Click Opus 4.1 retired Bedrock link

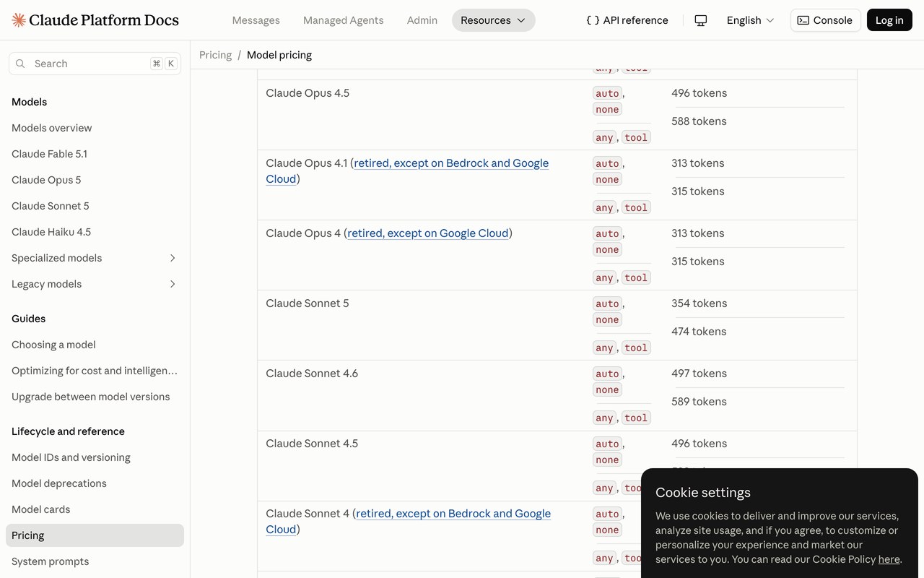click(451, 163)
